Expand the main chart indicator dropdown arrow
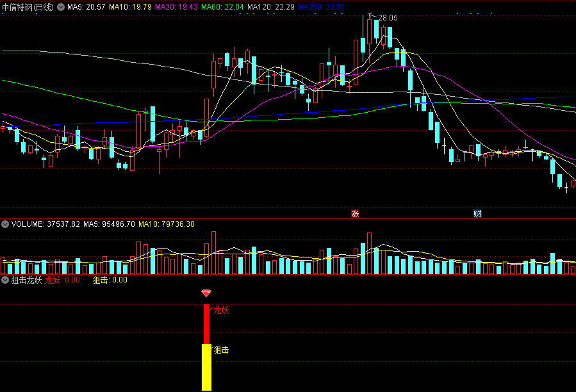Image resolution: width=576 pixels, height=392 pixels. coord(61,7)
